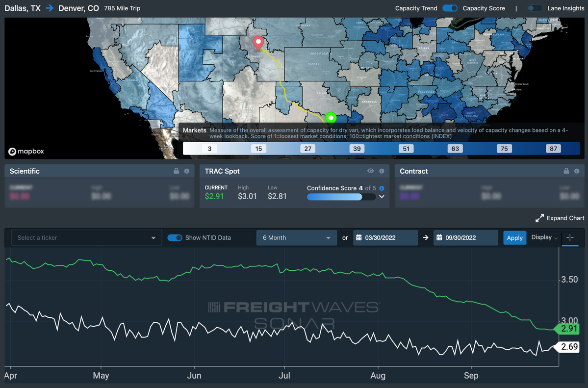This screenshot has width=588, height=388.
Task: Click the TRAC Spot panel title
Action: [222, 171]
